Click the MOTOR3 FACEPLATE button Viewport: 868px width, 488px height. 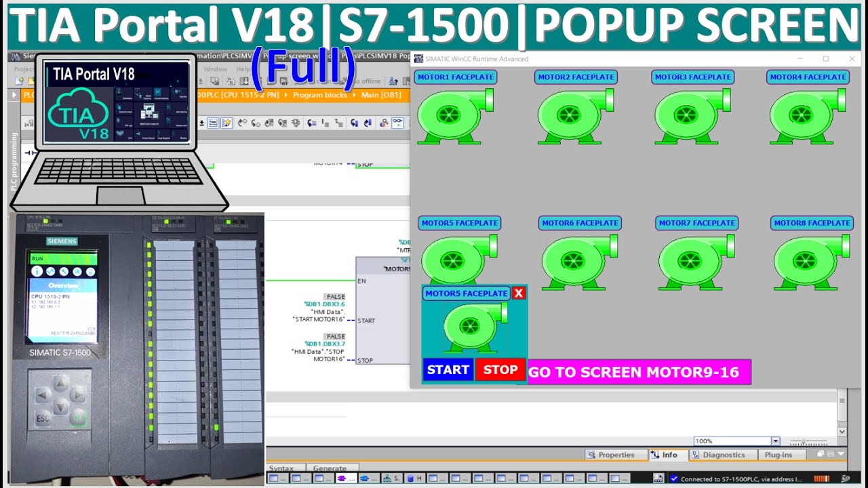click(x=692, y=77)
